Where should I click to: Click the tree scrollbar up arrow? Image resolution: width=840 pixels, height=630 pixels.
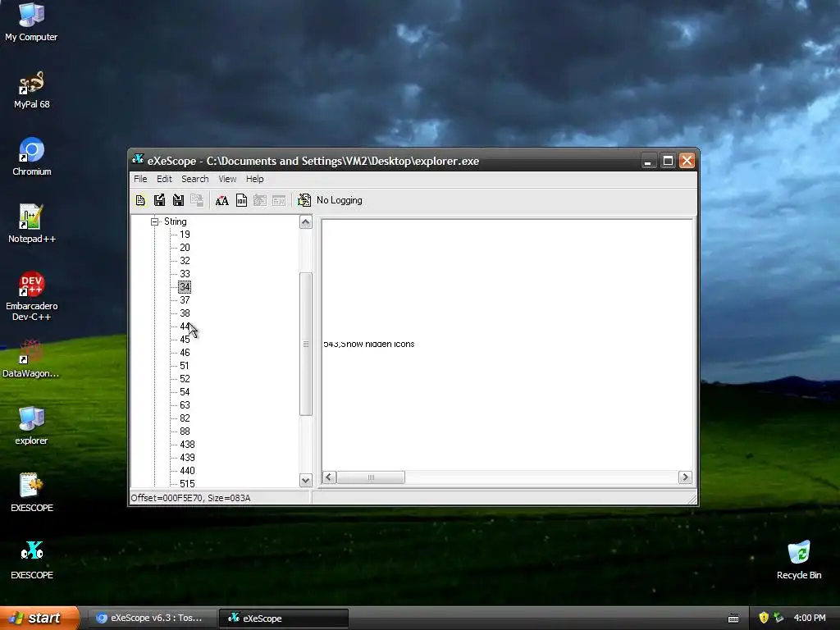click(x=306, y=221)
